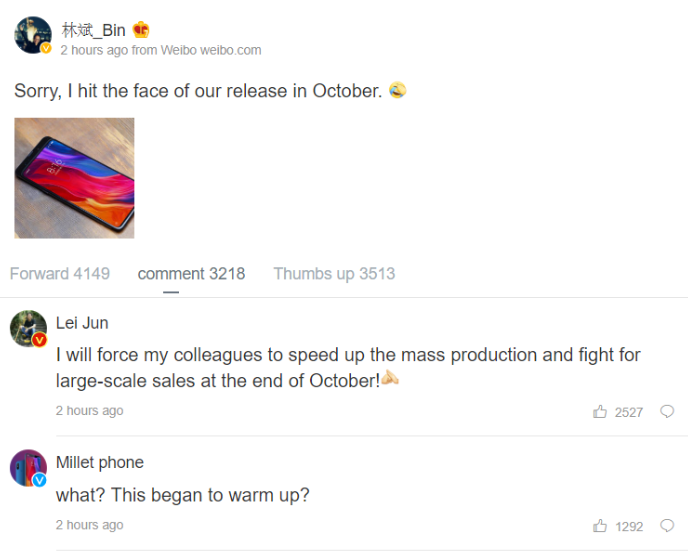Open the Millet phone username link

(100, 462)
